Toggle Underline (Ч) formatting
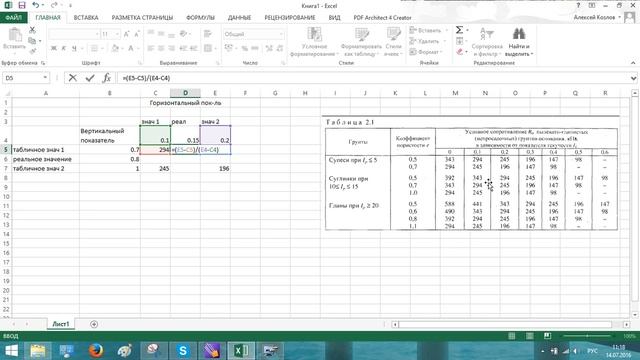Image resolution: width=640 pixels, height=360 pixels. pos(74,48)
